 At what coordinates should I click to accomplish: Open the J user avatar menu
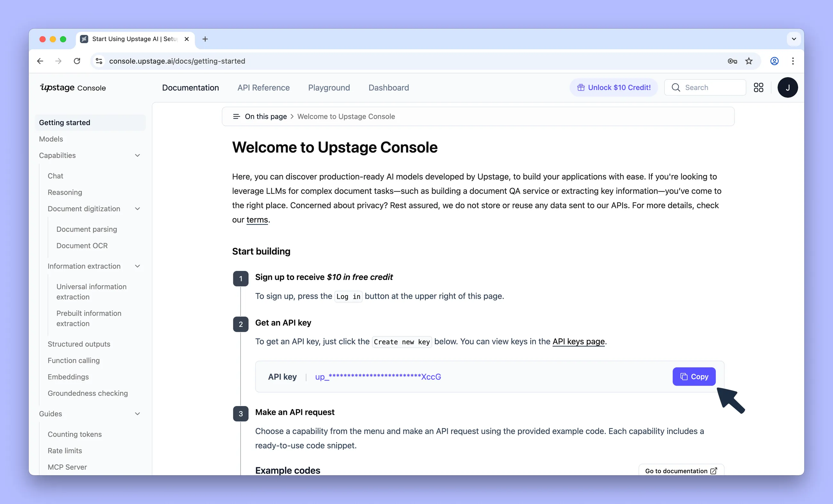tap(788, 87)
